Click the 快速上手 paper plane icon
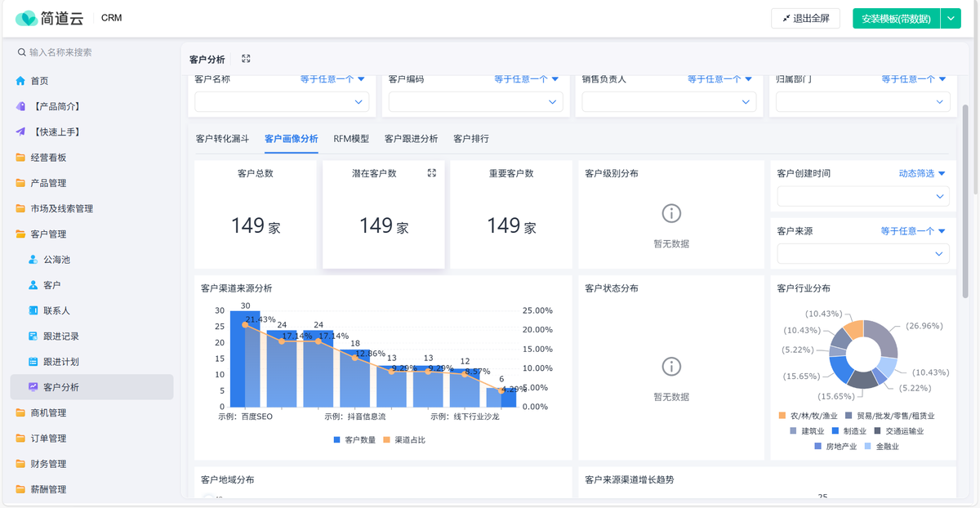This screenshot has width=980, height=508. (20, 131)
